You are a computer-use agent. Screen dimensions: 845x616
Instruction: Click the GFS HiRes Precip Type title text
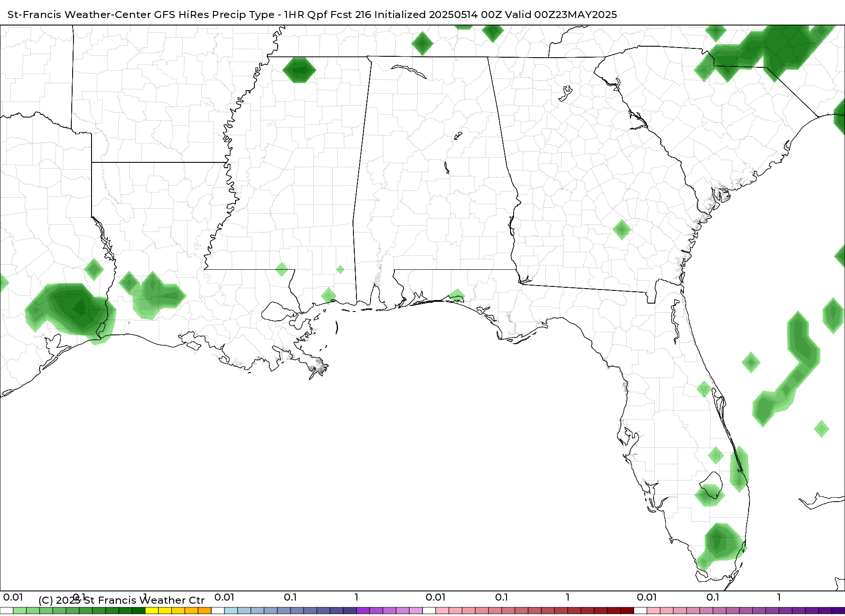[312, 15]
